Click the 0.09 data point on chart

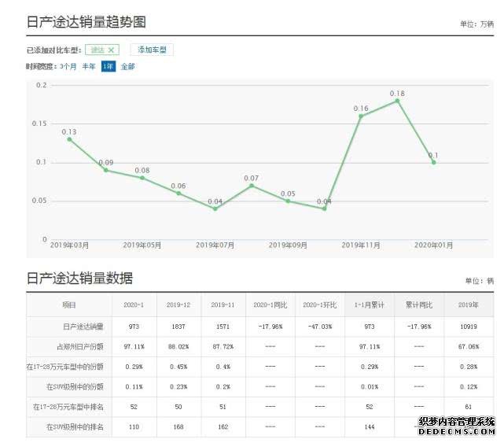click(105, 170)
